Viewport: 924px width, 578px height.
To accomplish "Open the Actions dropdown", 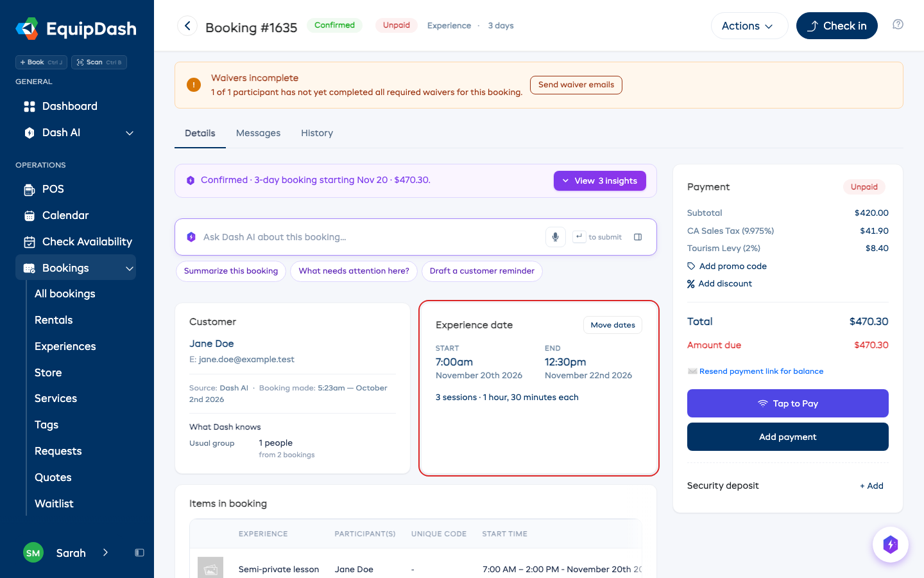I will tap(749, 26).
